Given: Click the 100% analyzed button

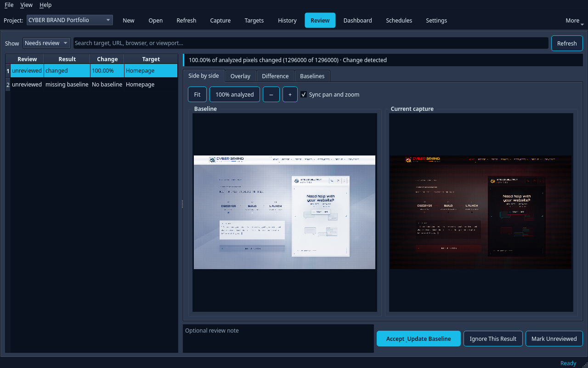Looking at the screenshot, I should (x=235, y=94).
